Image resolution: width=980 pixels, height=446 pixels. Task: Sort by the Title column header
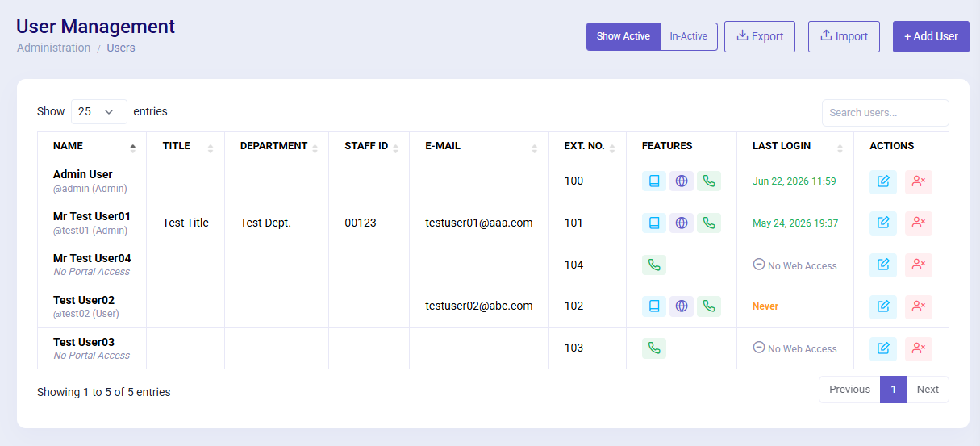coord(186,146)
